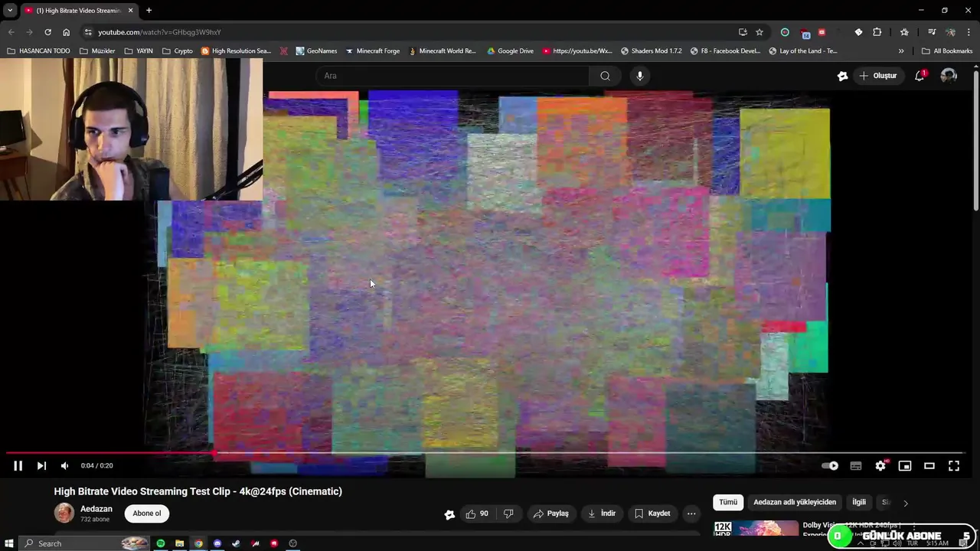Toggle subtitles with the captions icon
Viewport: 980px width, 551px height.
point(856,465)
